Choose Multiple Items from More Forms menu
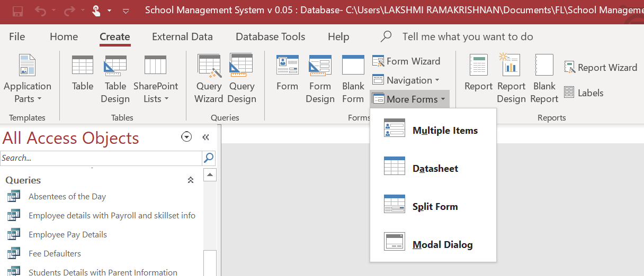The height and width of the screenshot is (276, 644). [x=433, y=131]
